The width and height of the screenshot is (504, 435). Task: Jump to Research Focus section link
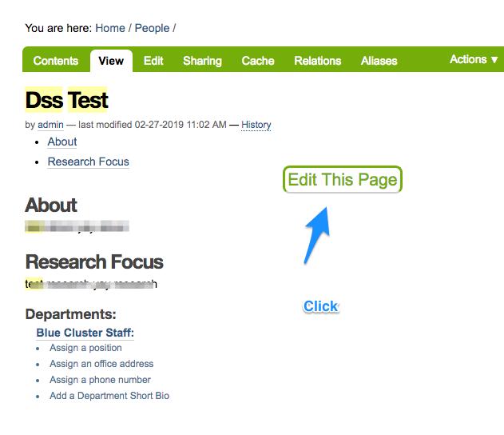88,162
